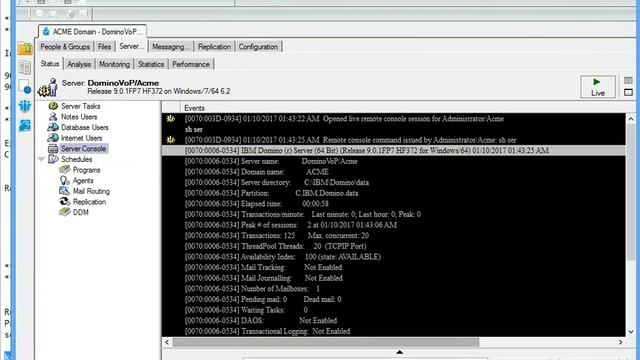
Task: Select Server Tasks in tree
Action: [80, 106]
